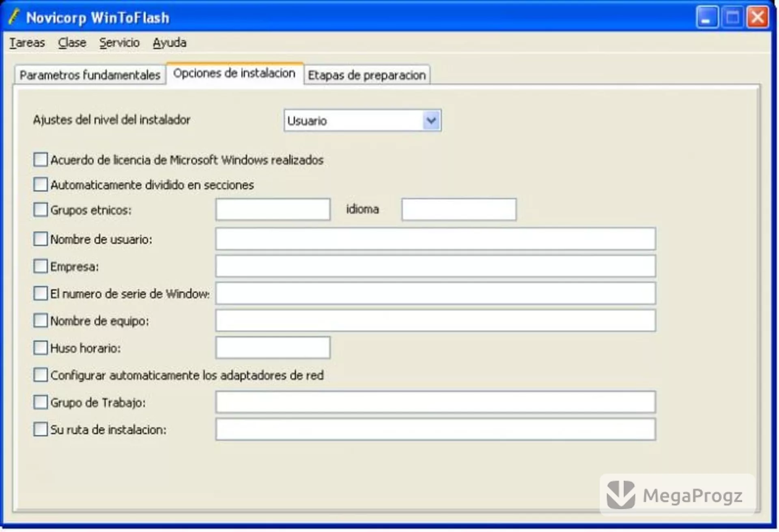The image size is (779, 532).
Task: Switch to Parametros fundamentales tab
Action: 90,75
